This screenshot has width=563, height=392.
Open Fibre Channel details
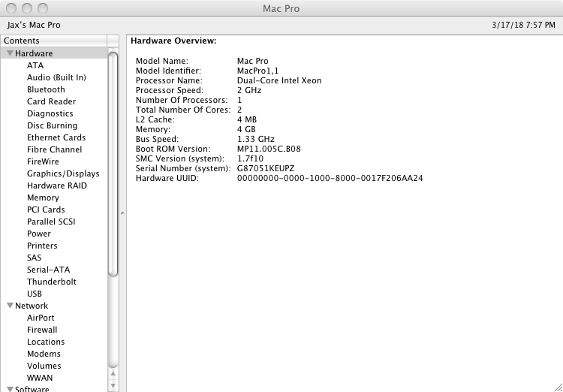54,149
